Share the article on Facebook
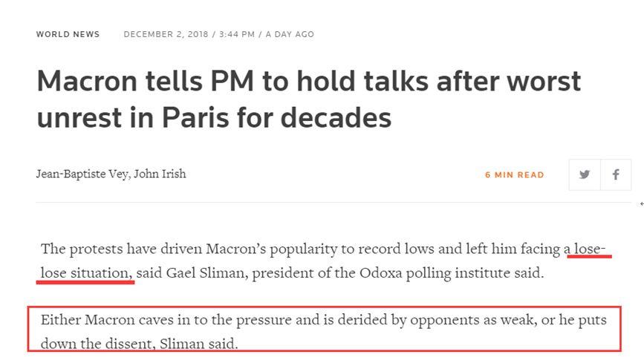Image resolution: width=644 pixels, height=363 pixels. (616, 174)
